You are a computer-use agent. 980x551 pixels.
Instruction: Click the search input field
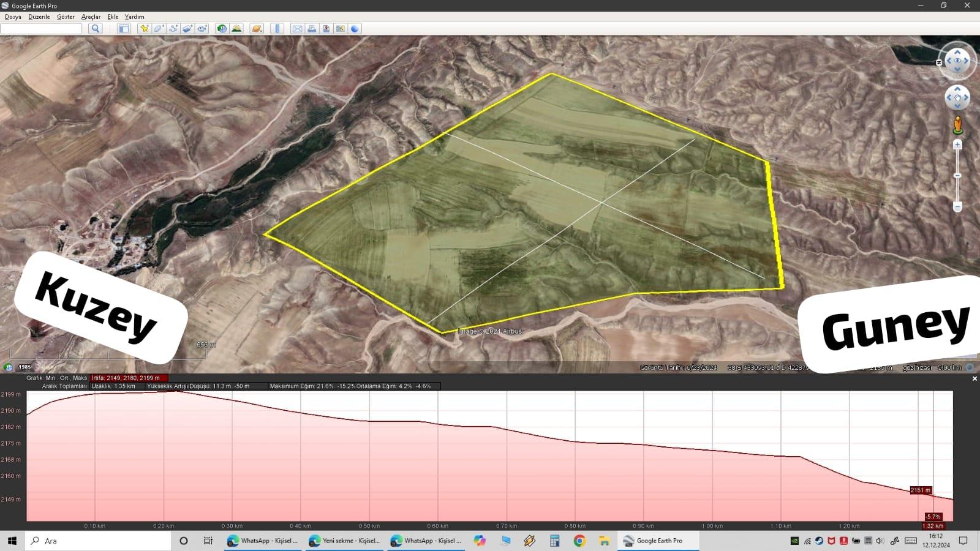(41, 29)
